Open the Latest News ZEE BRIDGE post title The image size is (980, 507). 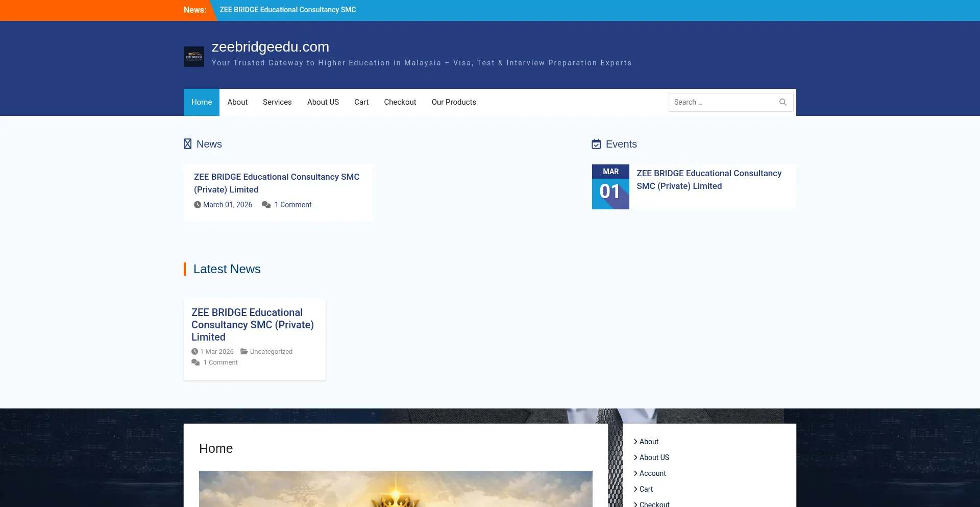(x=253, y=325)
